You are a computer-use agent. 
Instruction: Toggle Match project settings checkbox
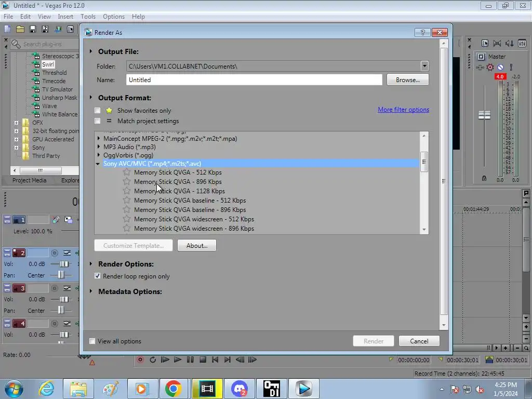97,121
